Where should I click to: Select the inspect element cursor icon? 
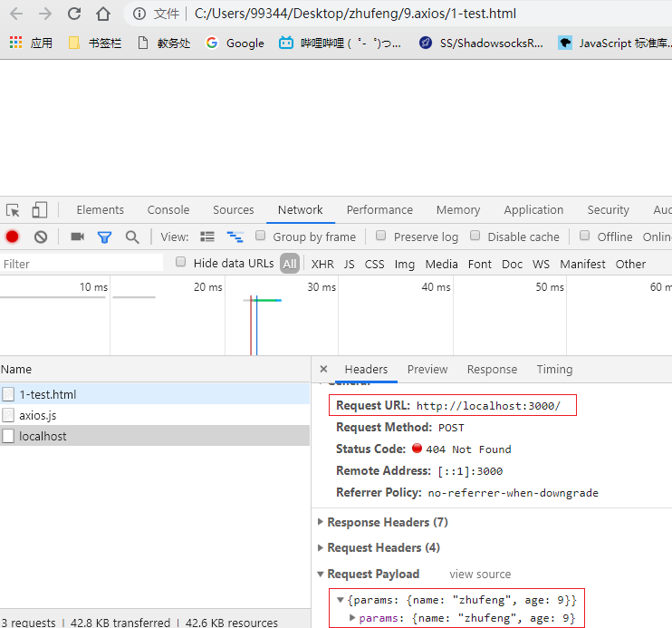pyautogui.click(x=13, y=210)
